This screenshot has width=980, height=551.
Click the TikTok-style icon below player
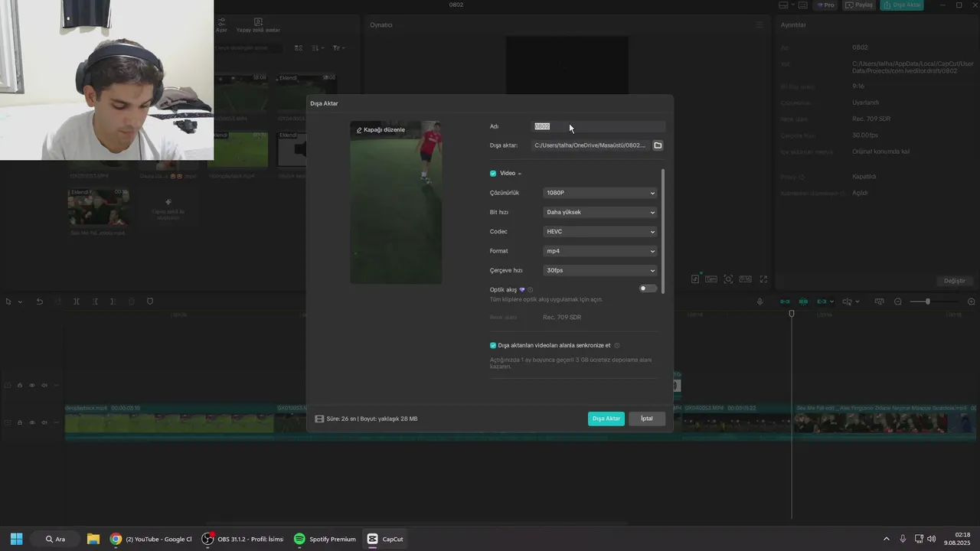click(695, 279)
